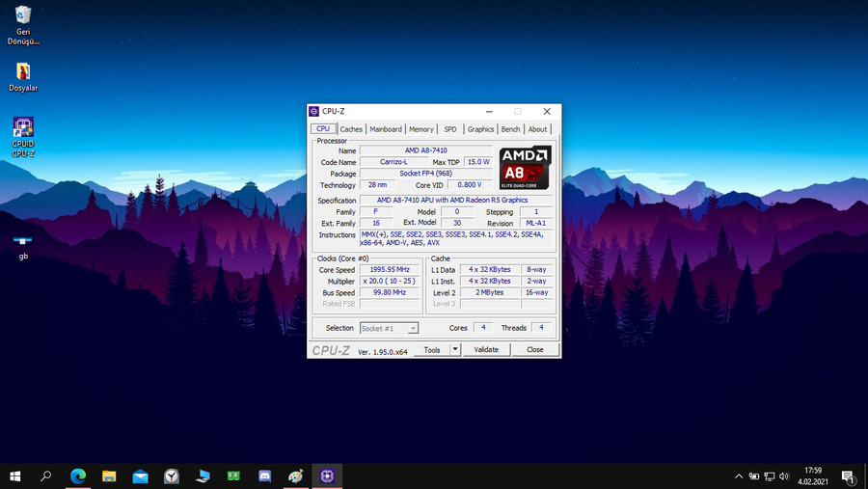
Task: Click the Specification field text
Action: tap(456, 200)
